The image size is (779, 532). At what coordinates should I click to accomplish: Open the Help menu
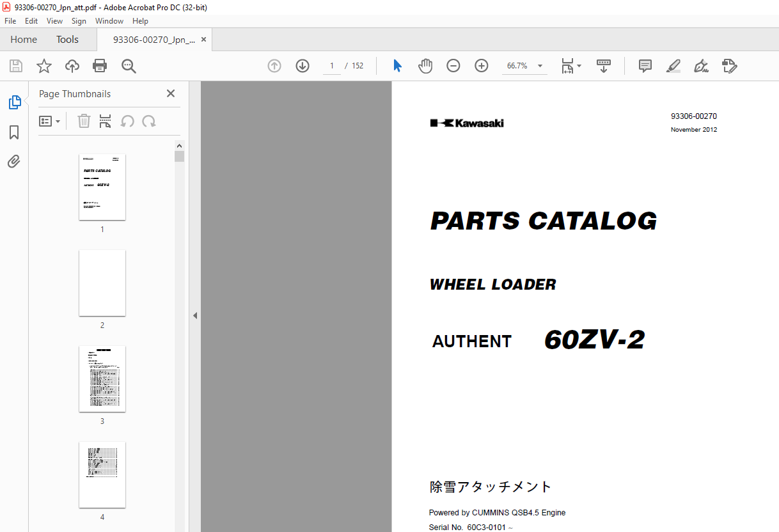(140, 21)
